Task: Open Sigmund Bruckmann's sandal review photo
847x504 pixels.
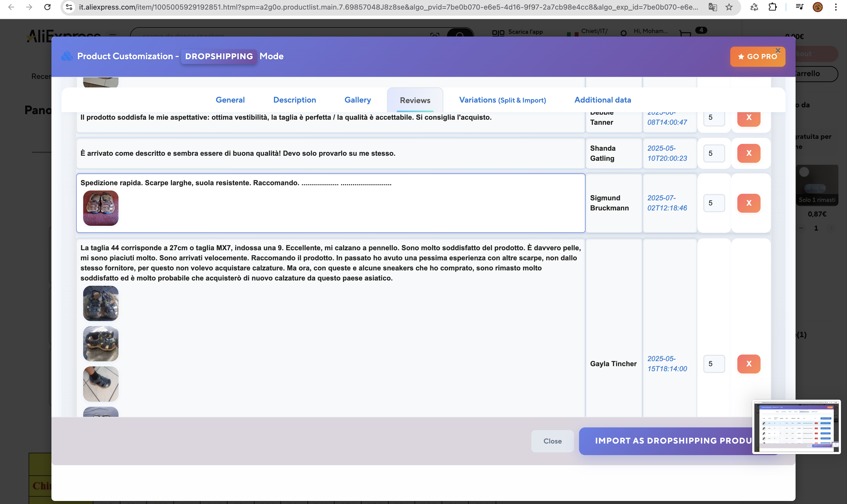Action: 101,208
